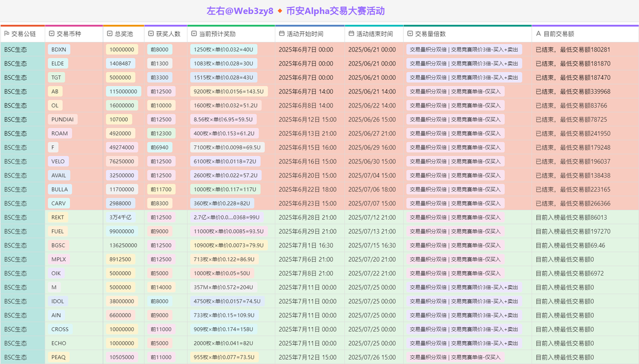Viewport: 639px width, 364px height.
Task: Click the BDXN token tag
Action: click(x=59, y=49)
